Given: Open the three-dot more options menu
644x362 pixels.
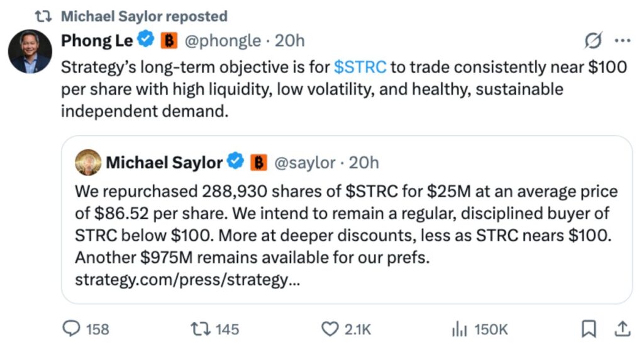Looking at the screenshot, I should (623, 40).
